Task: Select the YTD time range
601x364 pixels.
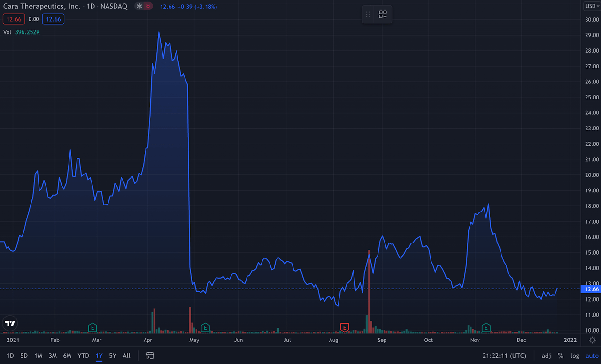Action: pyautogui.click(x=83, y=356)
